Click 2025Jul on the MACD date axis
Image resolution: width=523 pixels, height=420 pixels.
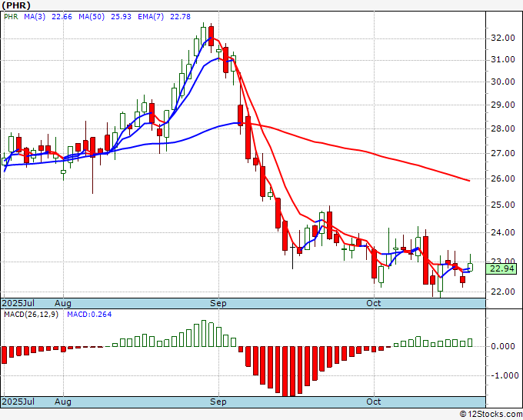[18, 402]
